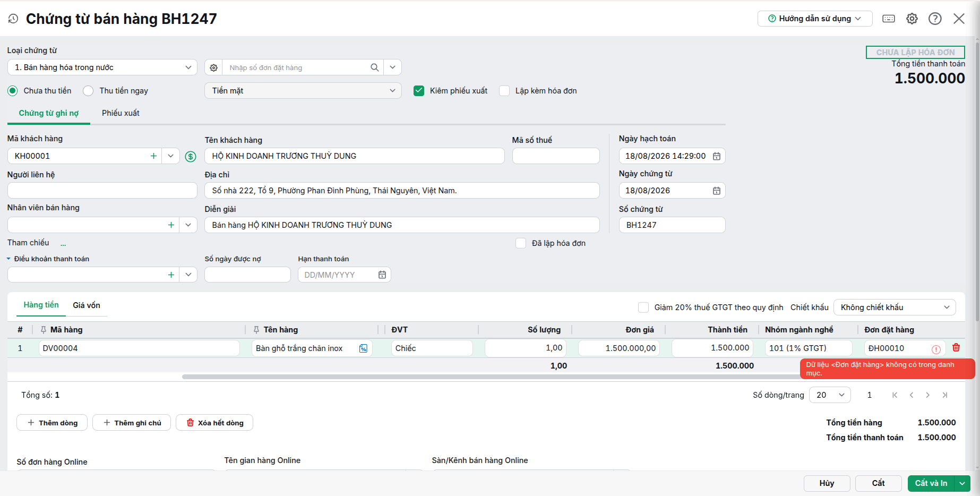
Task: Click the Diễn giải text field
Action: pyautogui.click(x=402, y=225)
